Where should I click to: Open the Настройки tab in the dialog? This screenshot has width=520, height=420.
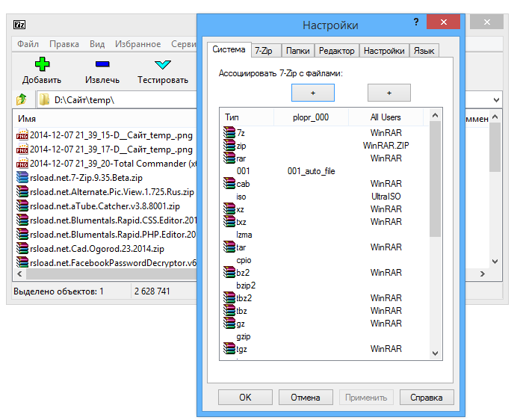click(x=384, y=51)
